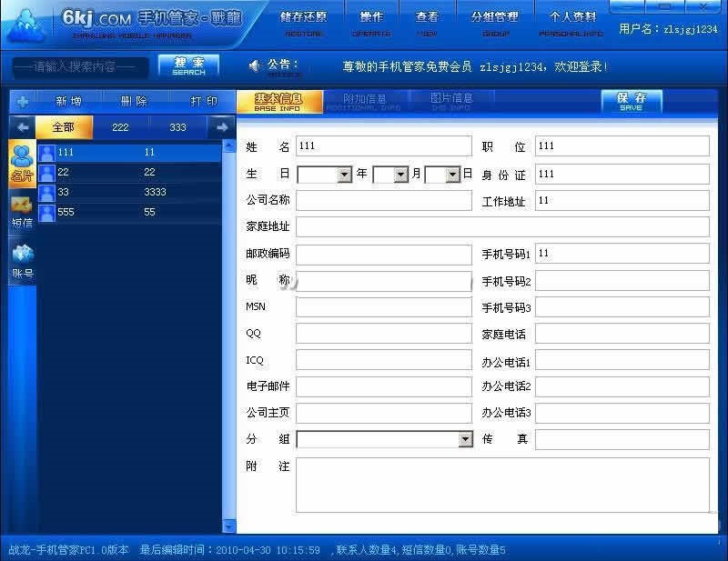Click the ICQ field
Viewport: 728px width, 561px height.
click(383, 360)
